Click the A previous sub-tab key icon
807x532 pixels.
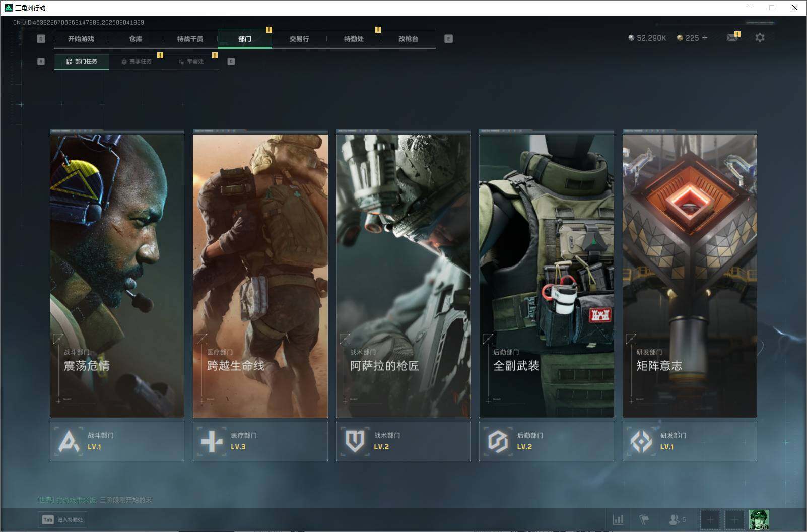[x=41, y=61]
